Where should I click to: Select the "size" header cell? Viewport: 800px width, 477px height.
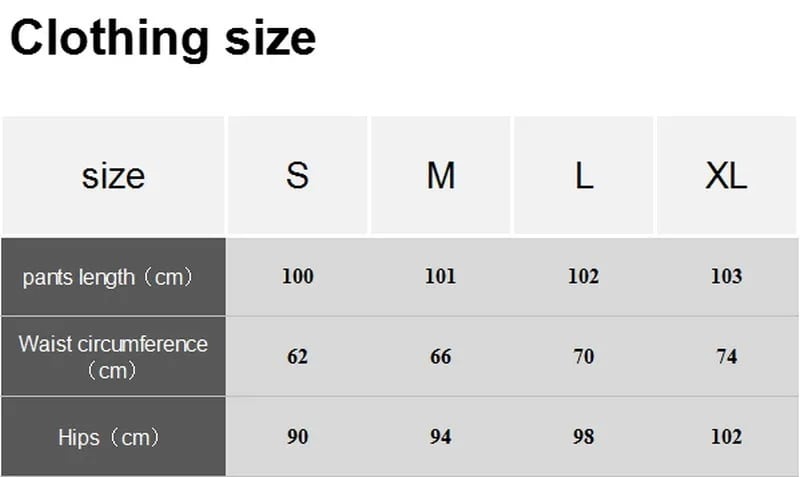113,176
